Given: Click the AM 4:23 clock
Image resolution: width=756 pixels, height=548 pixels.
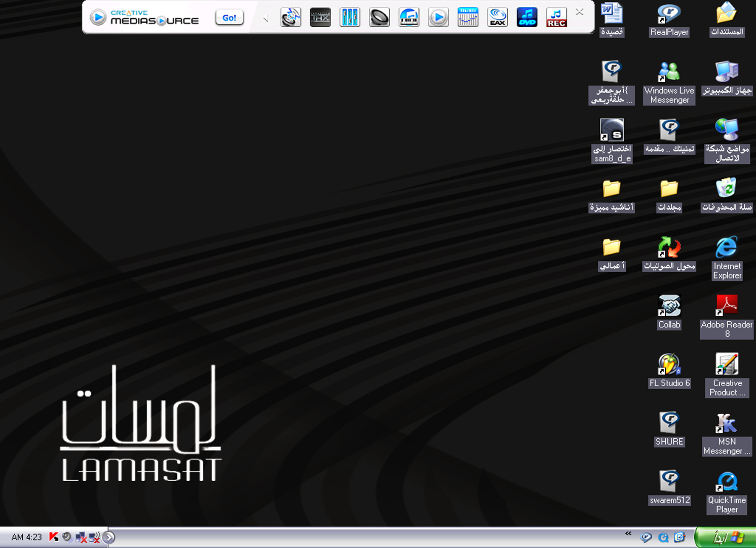Looking at the screenshot, I should 27,537.
